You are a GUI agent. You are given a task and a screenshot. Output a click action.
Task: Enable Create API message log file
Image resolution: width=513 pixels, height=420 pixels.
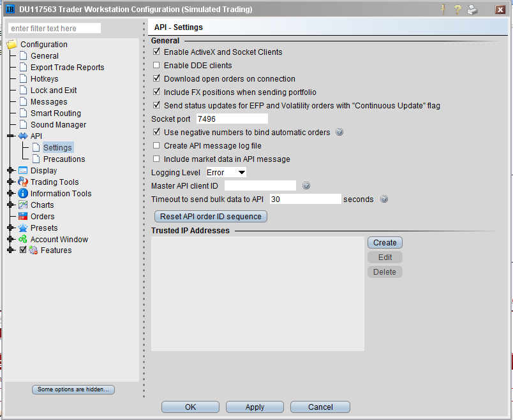[x=156, y=145]
